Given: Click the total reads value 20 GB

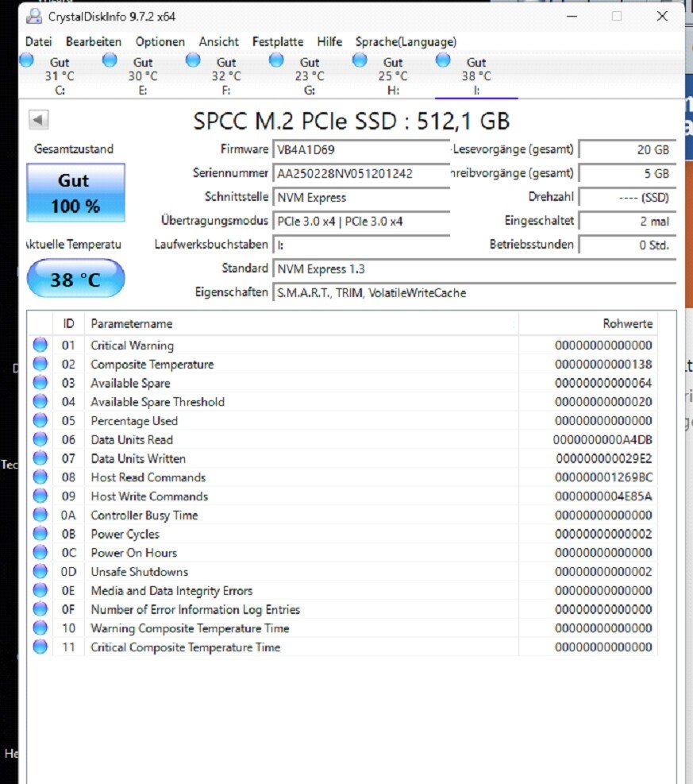Looking at the screenshot, I should click(628, 149).
